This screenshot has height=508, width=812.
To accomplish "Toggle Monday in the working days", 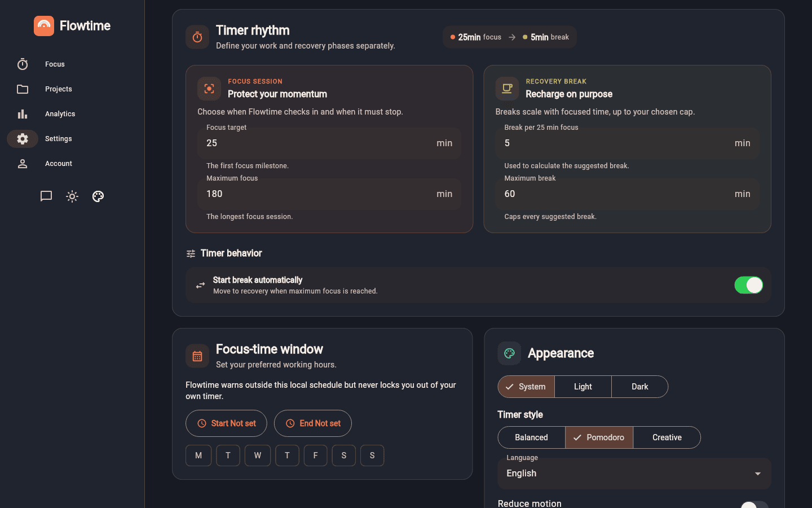I will (x=198, y=456).
